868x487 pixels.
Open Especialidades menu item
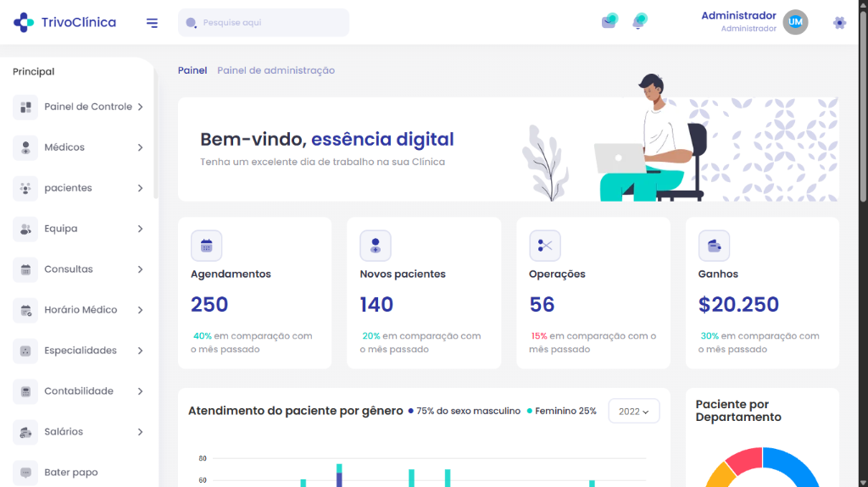tap(79, 351)
